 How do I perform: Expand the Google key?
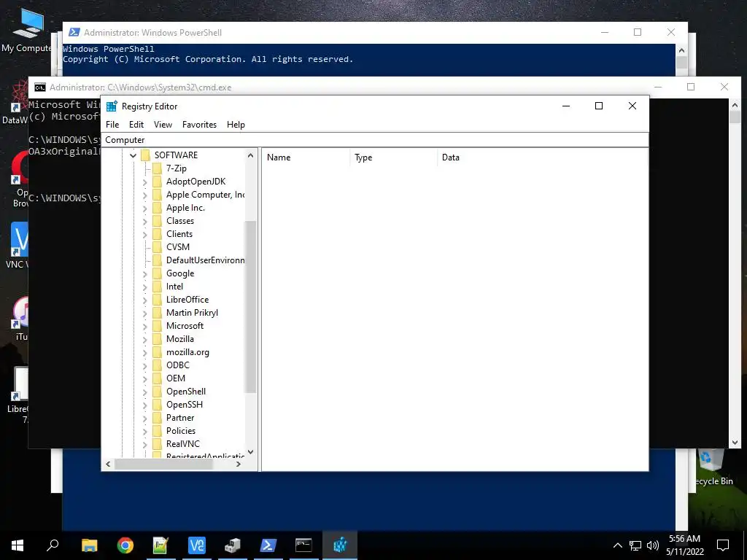click(145, 274)
